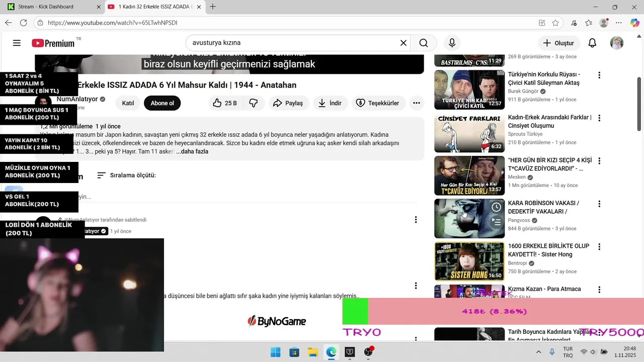Open the 1600 ERKEKLE BİRLİKTE OLUP KAYDETTİ title
Viewport: 644px width, 362px height.
point(548,250)
